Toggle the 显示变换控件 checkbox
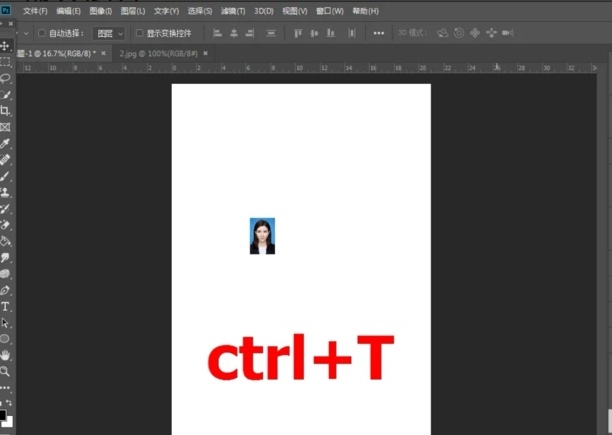This screenshot has height=435, width=612. pos(139,33)
